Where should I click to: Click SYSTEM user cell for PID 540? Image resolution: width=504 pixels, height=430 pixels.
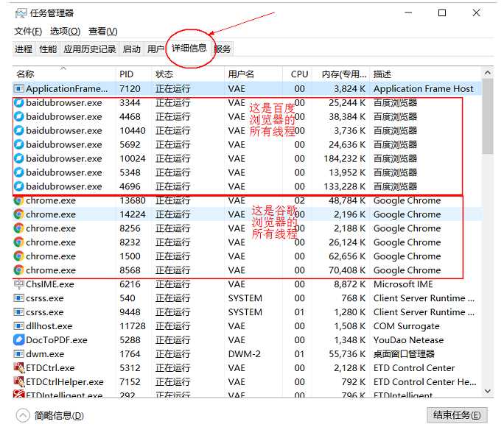245,298
